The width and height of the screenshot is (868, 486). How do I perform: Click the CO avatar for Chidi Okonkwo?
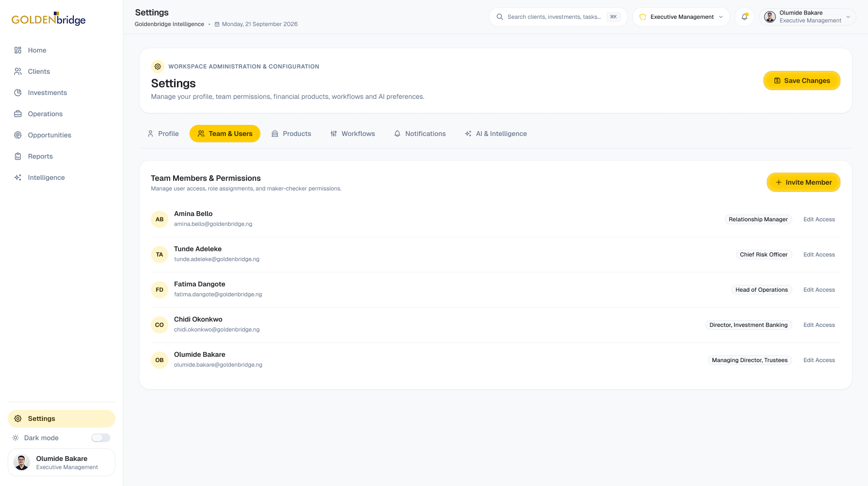[160, 325]
